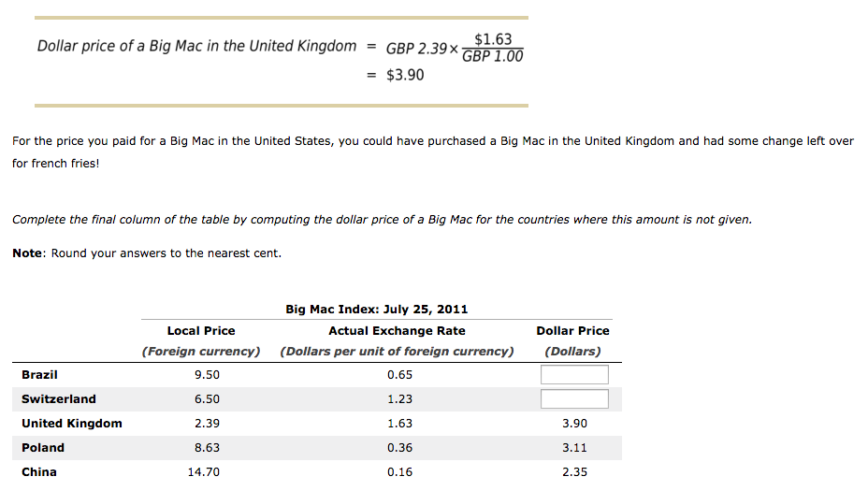Screen dimensions: 868x491
Task: Click China's local price 14.70
Action: click(204, 472)
